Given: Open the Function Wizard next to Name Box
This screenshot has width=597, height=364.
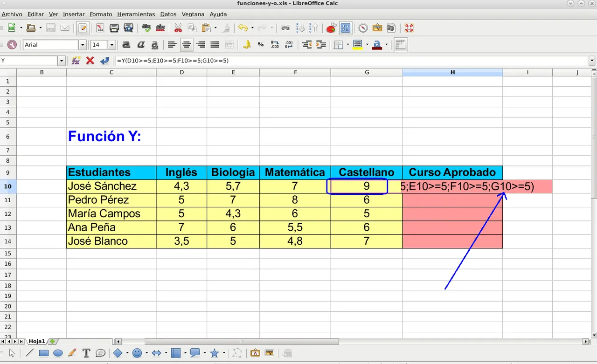Looking at the screenshot, I should click(x=76, y=61).
